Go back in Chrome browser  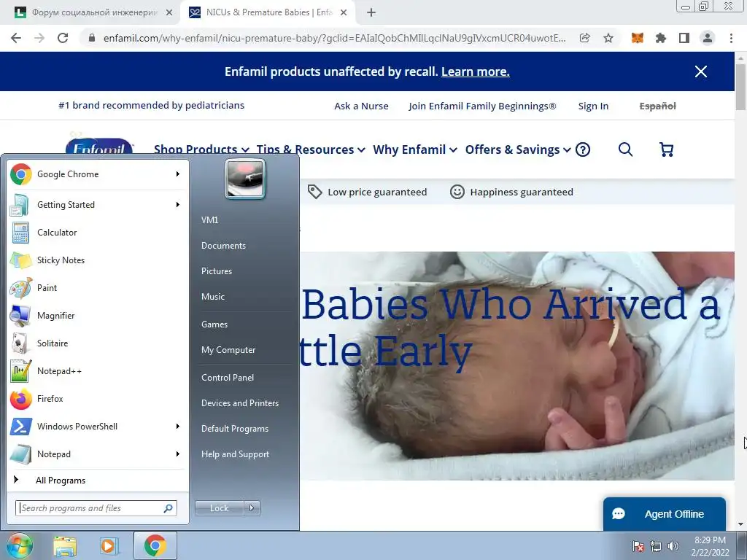(16, 38)
